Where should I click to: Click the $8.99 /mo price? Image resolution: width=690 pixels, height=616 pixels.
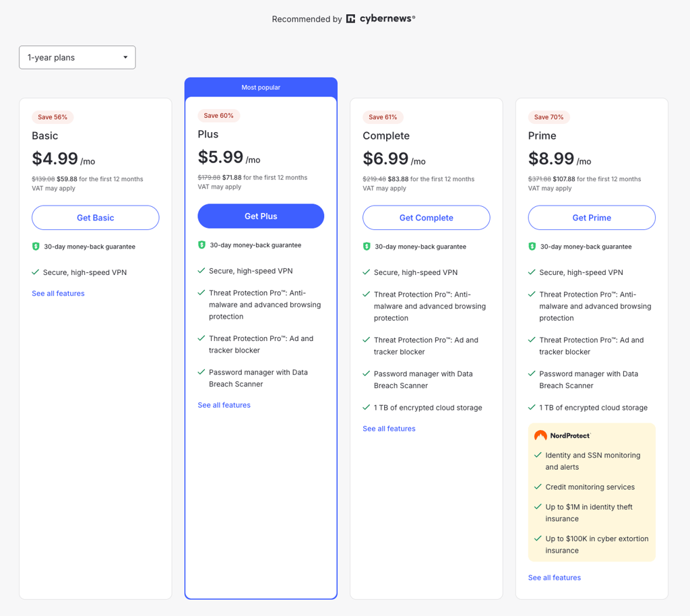pyautogui.click(x=560, y=159)
